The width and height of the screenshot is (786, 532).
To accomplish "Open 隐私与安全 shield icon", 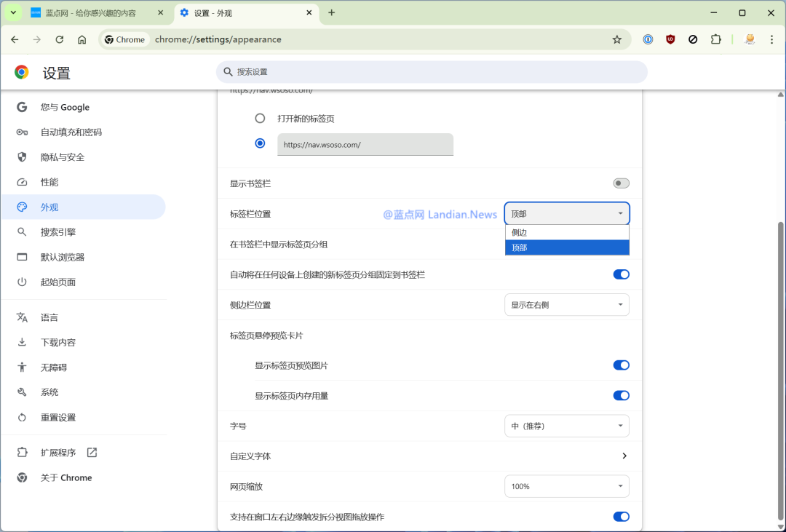I will [22, 156].
